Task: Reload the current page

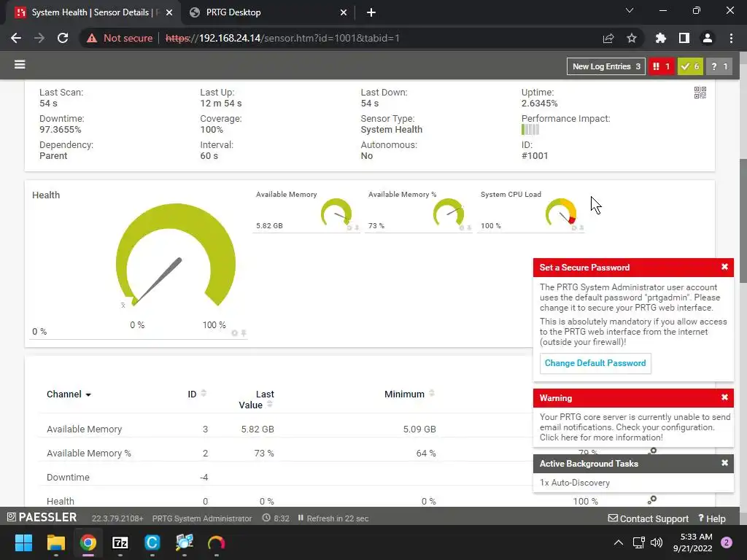Action: [63, 38]
